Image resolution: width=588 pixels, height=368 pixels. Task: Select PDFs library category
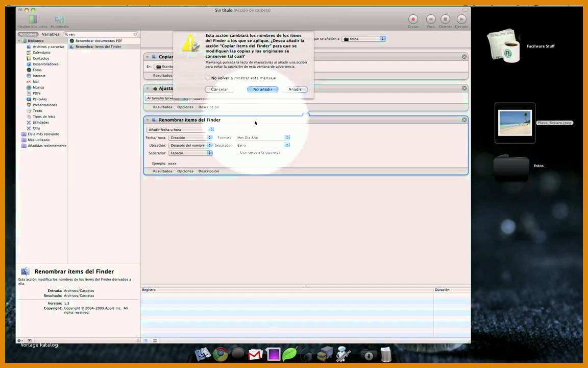(36, 93)
